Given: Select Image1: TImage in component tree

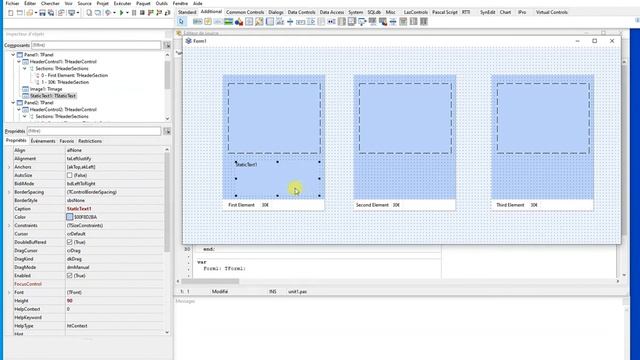Looking at the screenshot, I should (46, 89).
